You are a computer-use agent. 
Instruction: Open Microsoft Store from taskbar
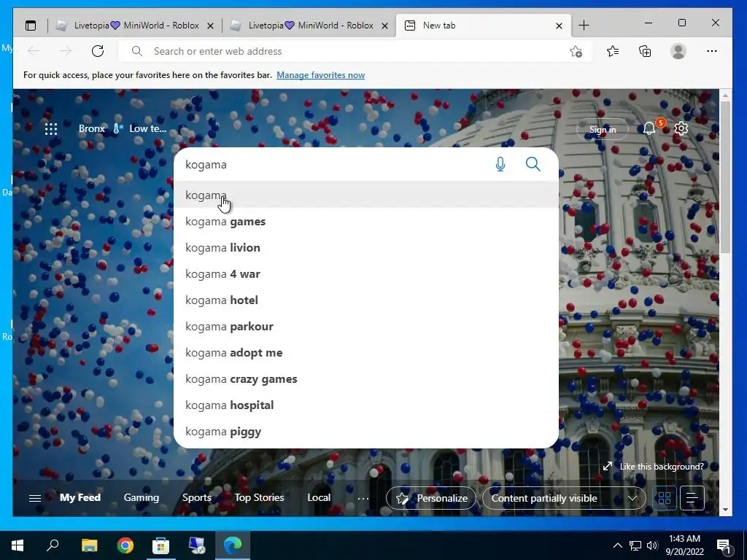(x=160, y=545)
